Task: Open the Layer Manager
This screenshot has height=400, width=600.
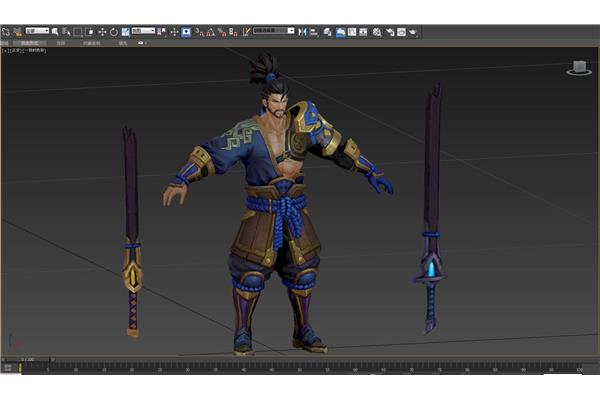Action: coord(328,32)
